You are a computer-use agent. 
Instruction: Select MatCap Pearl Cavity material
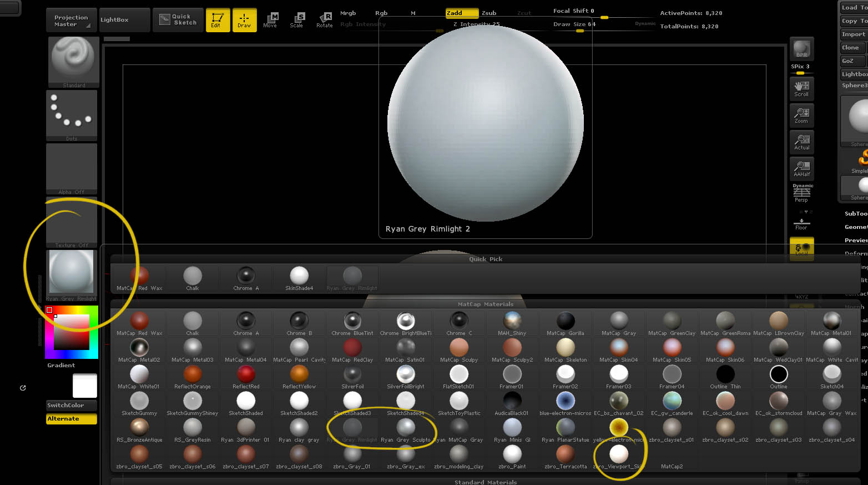pos(299,350)
